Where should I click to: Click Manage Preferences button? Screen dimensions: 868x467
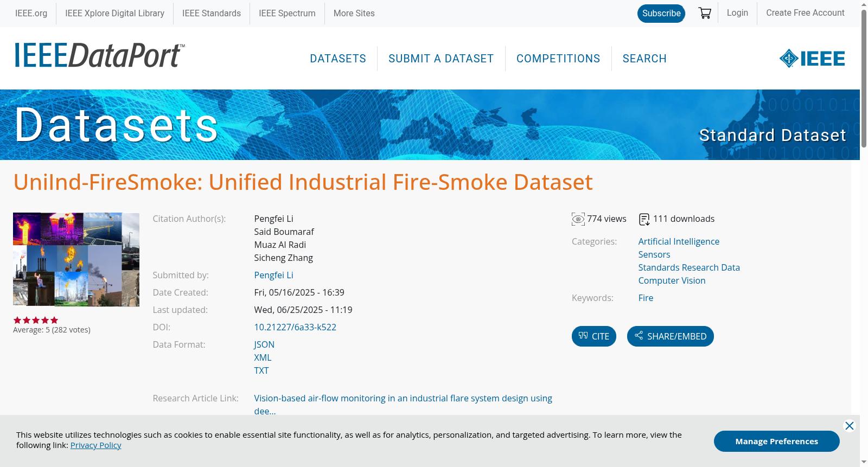(x=776, y=441)
